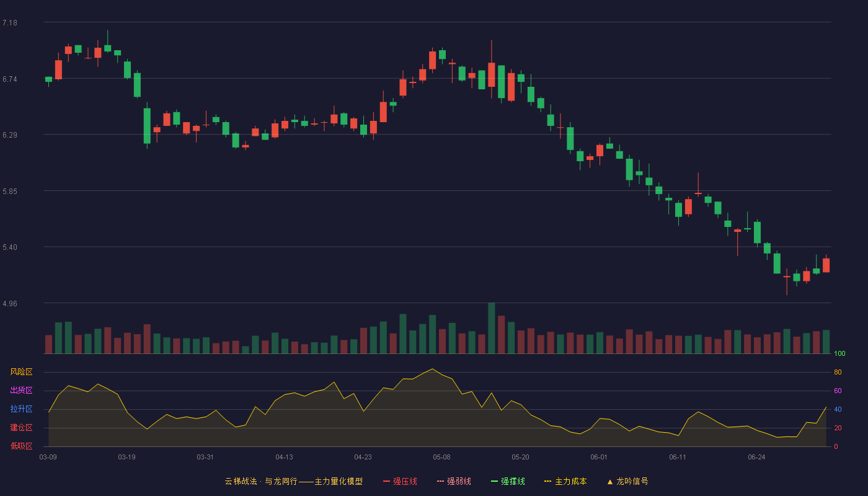This screenshot has width=868, height=496.
Task: Click the 拉升区 zone label
Action: tap(21, 409)
